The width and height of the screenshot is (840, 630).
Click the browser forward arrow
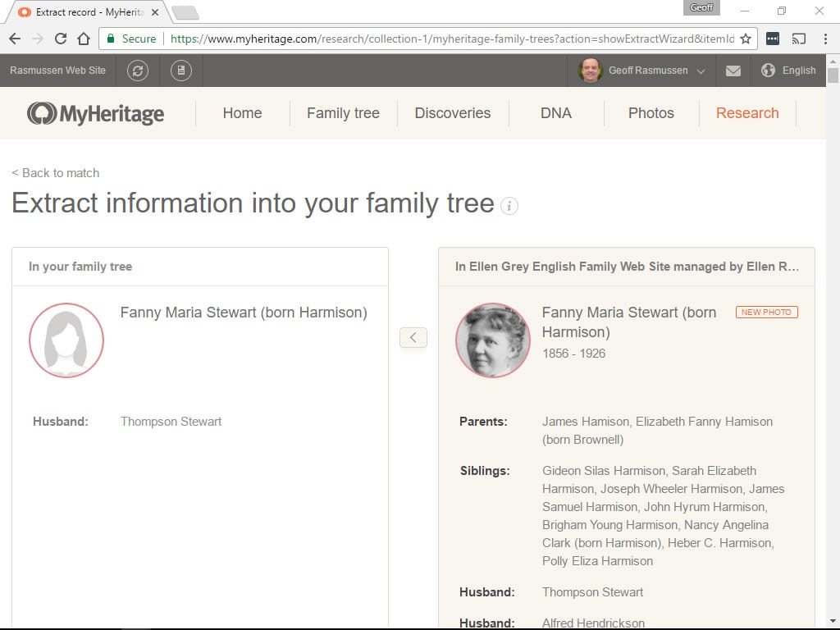click(38, 39)
